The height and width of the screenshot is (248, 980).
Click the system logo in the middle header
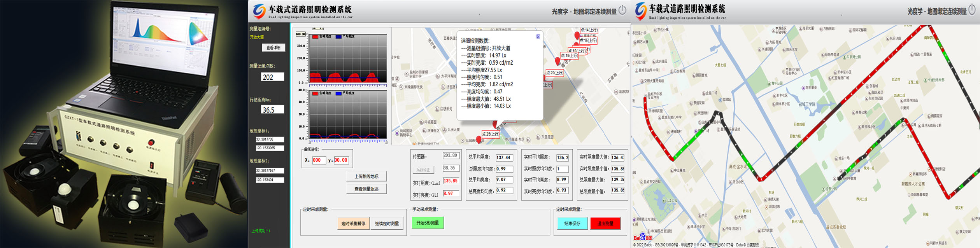click(x=259, y=11)
